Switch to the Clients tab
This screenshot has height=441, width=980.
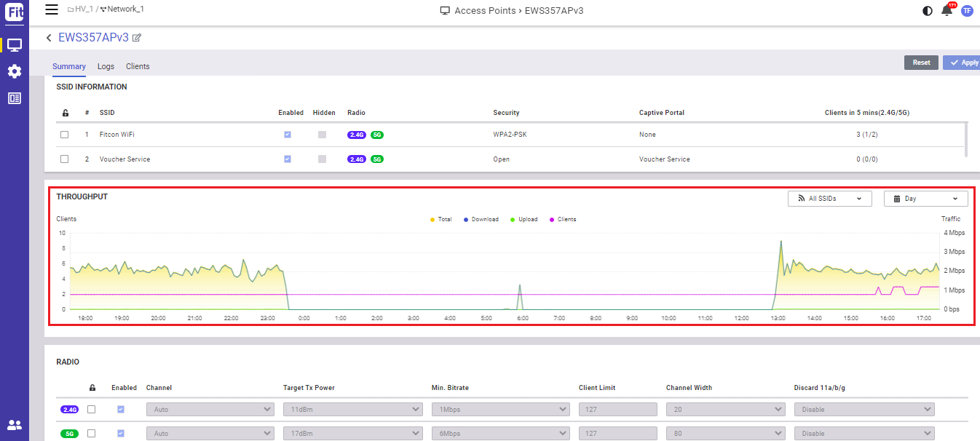tap(138, 66)
